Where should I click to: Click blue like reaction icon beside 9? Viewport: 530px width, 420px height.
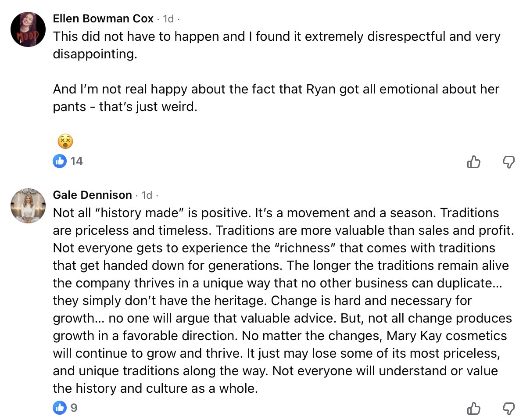point(59,408)
